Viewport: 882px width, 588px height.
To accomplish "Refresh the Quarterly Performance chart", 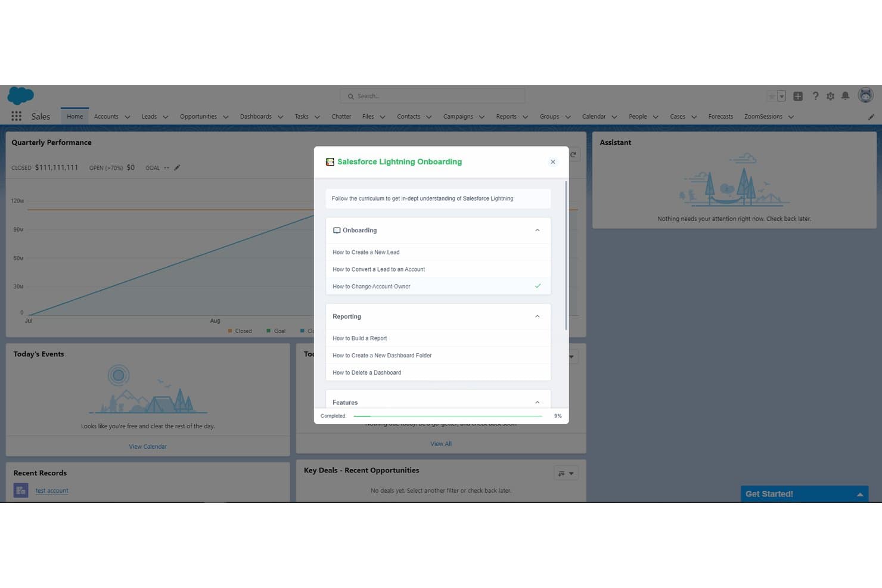I will (573, 155).
